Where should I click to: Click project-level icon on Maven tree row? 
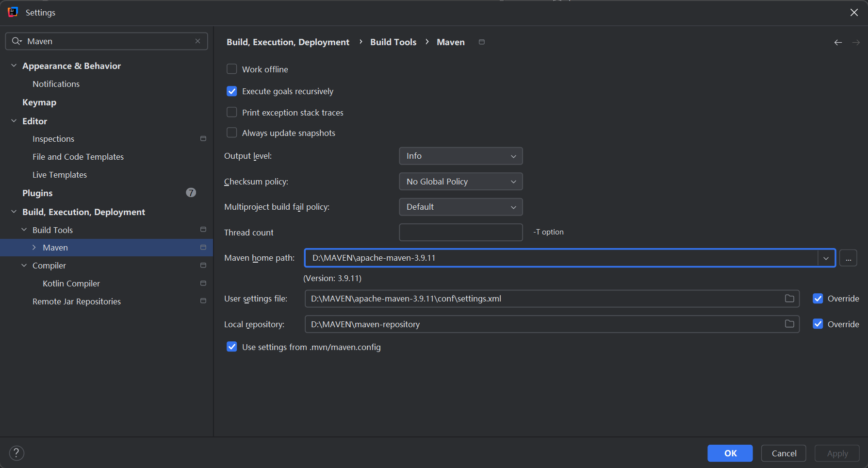[x=203, y=248]
